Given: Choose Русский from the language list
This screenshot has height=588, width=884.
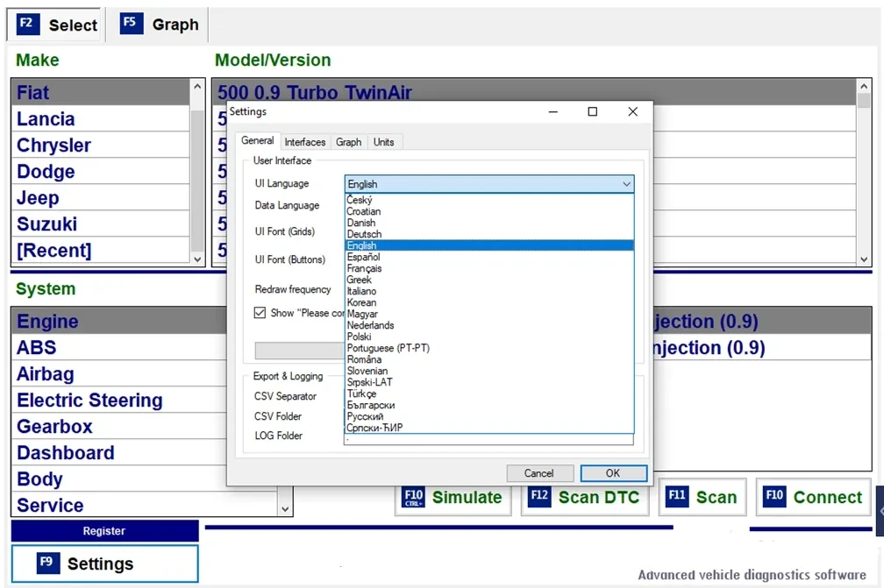Looking at the screenshot, I should coord(488,416).
